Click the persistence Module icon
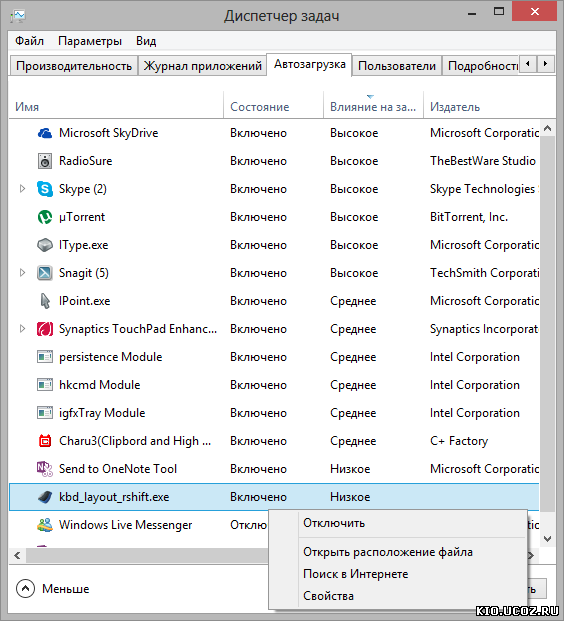564x621 pixels. pos(45,357)
